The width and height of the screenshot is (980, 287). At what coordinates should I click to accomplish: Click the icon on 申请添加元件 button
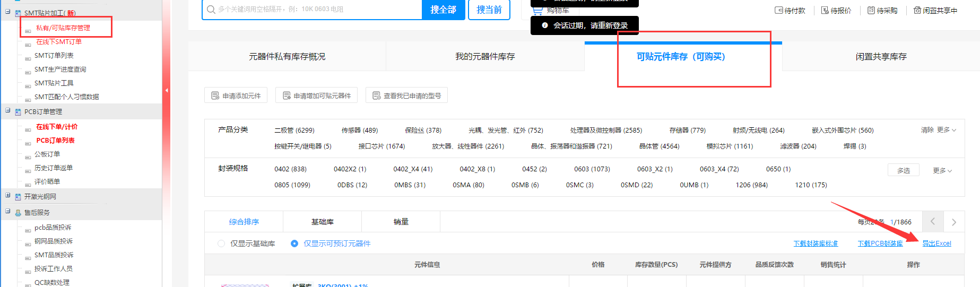tap(215, 95)
